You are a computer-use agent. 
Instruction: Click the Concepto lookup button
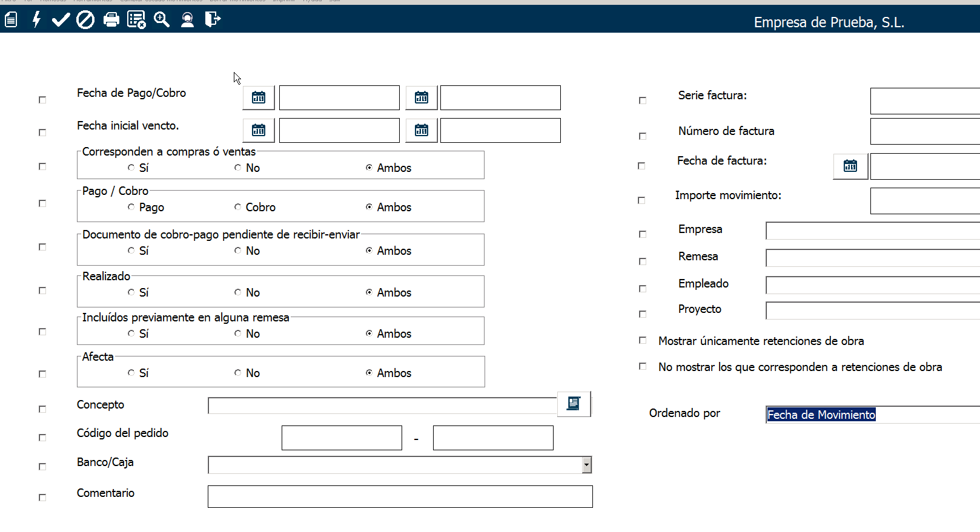click(x=574, y=404)
